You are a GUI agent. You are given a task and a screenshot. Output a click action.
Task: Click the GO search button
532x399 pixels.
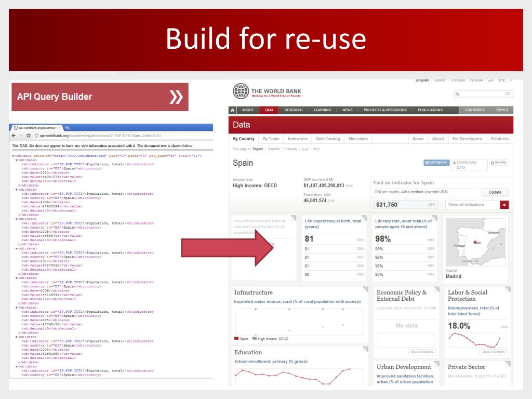(x=508, y=94)
